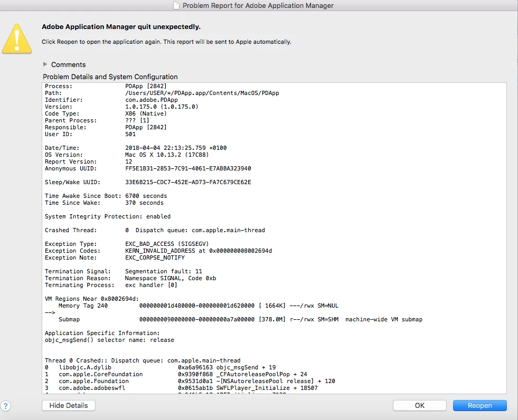The height and width of the screenshot is (420, 518).
Task: Expand the Comments disclosure triangle
Action: coord(45,64)
